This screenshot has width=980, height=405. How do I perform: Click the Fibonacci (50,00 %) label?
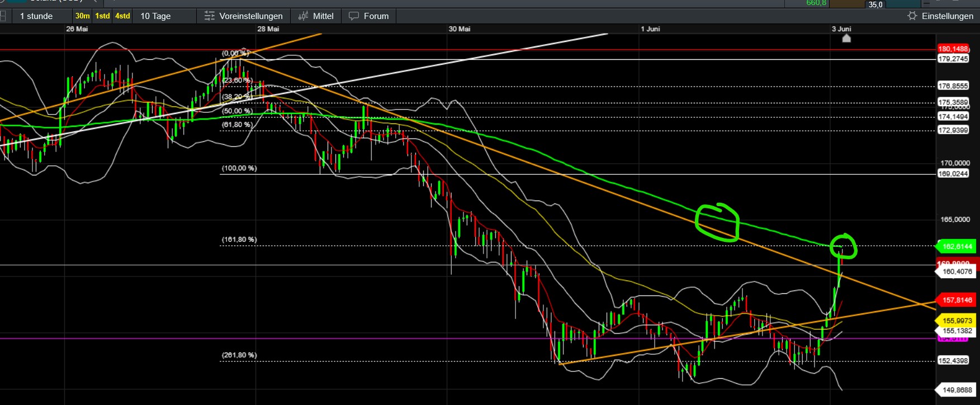[x=237, y=111]
